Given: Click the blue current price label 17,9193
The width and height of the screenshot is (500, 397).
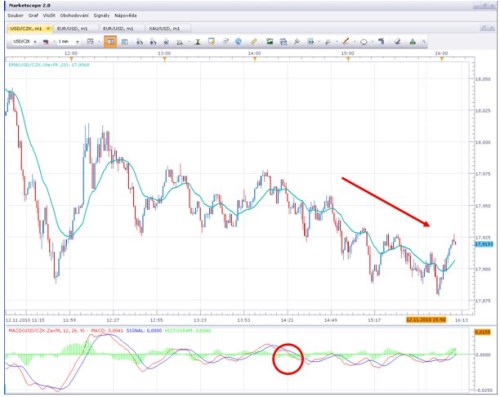Looking at the screenshot, I should [484, 244].
